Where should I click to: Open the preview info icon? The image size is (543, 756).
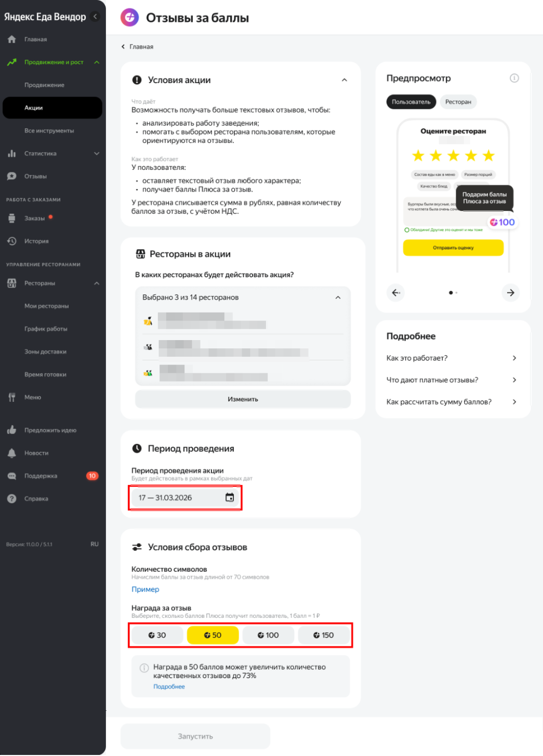point(514,78)
